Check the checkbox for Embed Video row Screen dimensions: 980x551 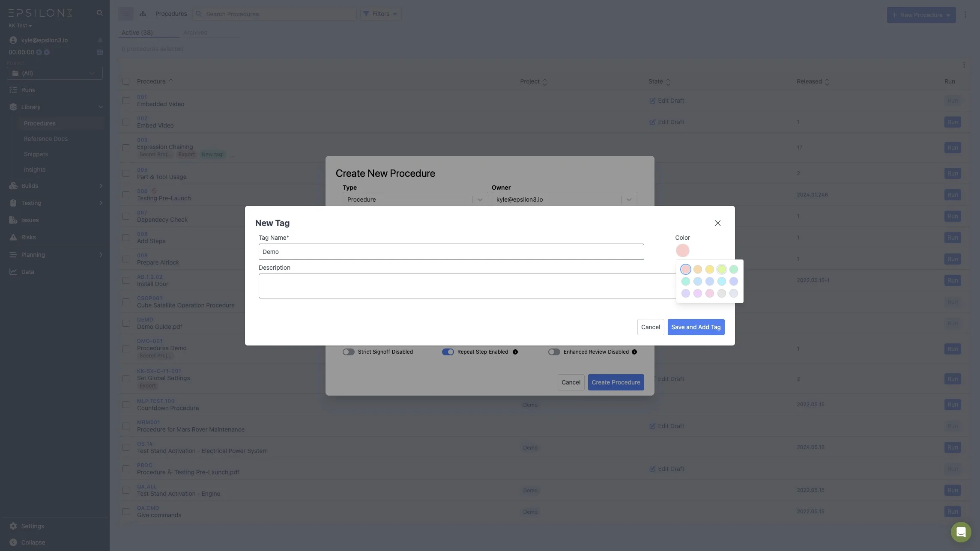tap(126, 122)
